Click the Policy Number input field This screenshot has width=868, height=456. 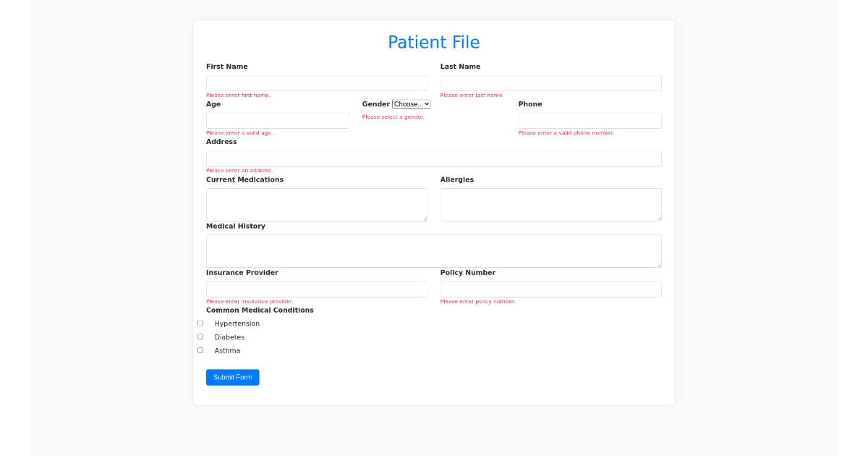pyautogui.click(x=551, y=289)
